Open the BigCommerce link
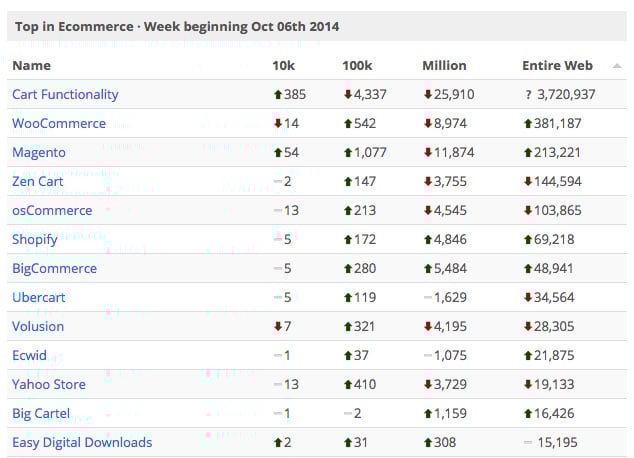Image resolution: width=634 pixels, height=458 pixels. (x=55, y=268)
